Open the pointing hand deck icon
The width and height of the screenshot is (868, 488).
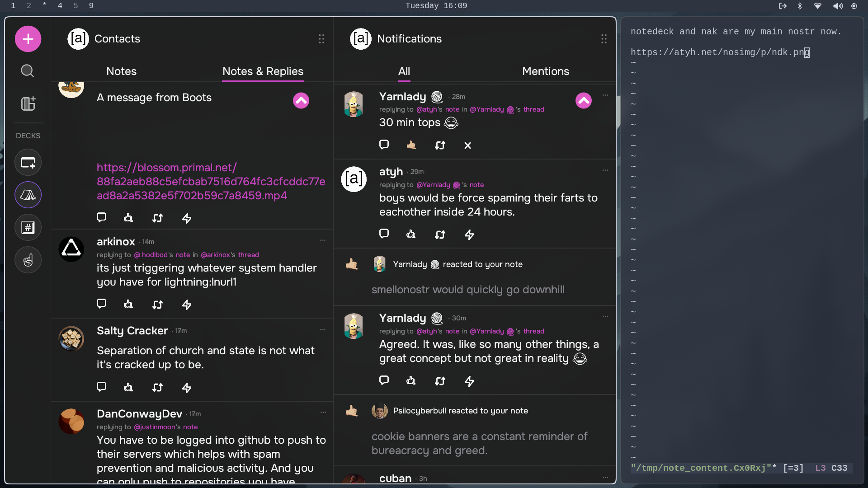pos(28,260)
